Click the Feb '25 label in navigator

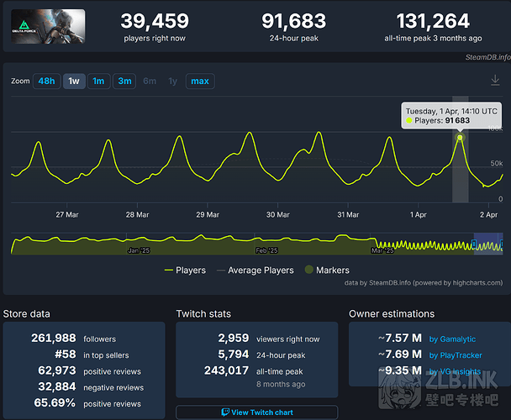[266, 250]
